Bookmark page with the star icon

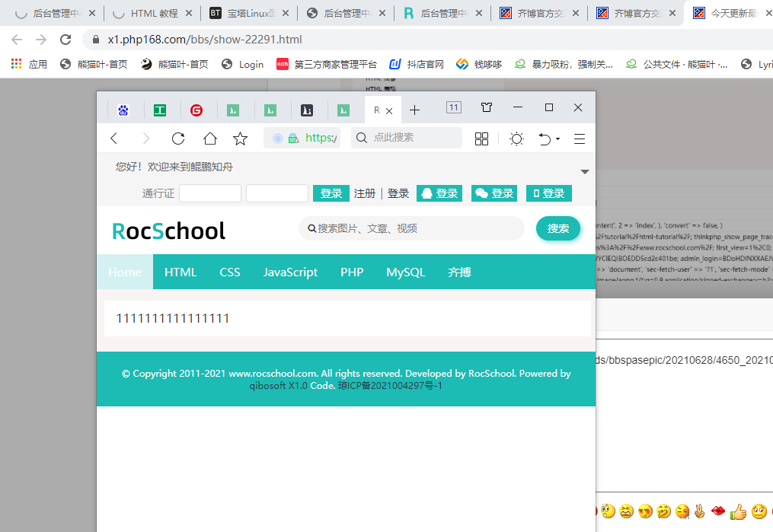point(240,139)
